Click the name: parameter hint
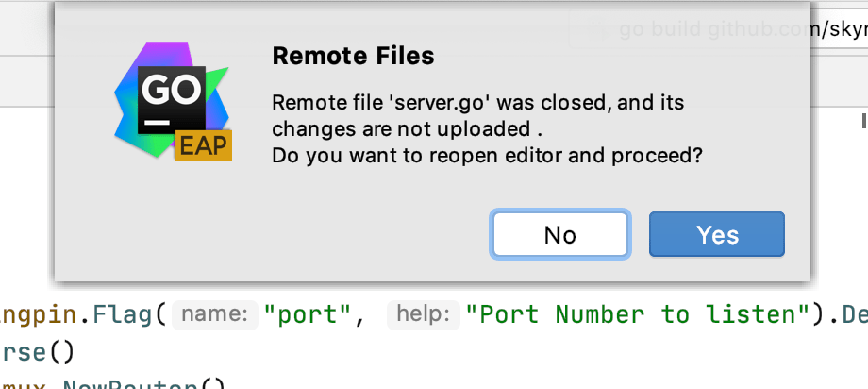Image resolution: width=868 pixels, height=389 pixels. (219, 314)
